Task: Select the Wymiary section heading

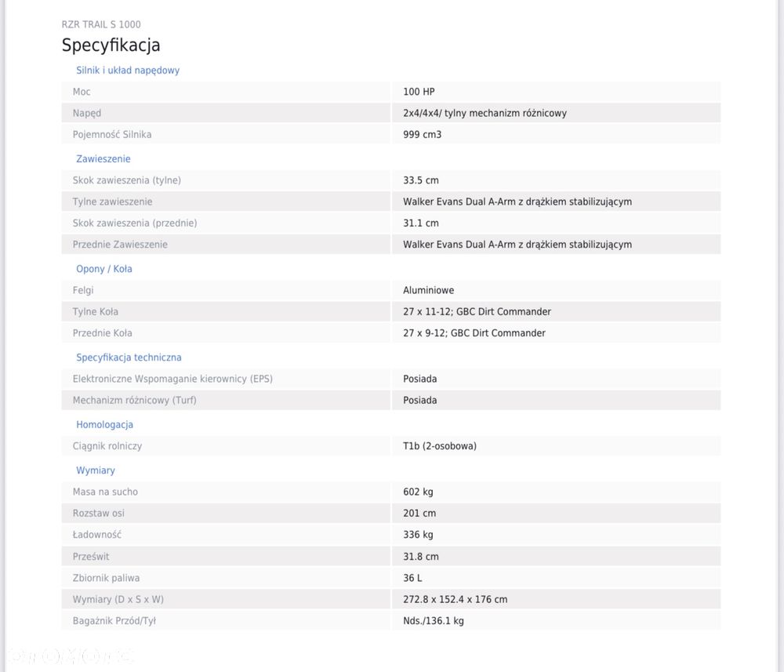Action: (96, 470)
